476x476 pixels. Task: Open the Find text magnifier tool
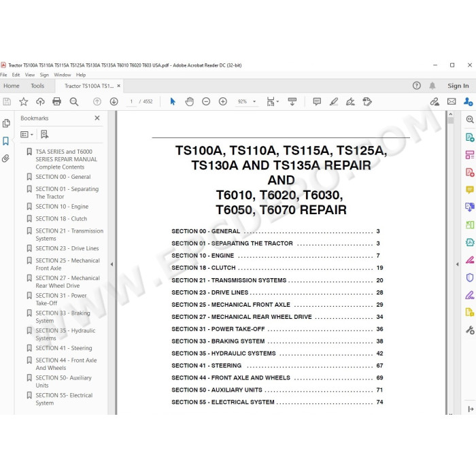(x=73, y=101)
